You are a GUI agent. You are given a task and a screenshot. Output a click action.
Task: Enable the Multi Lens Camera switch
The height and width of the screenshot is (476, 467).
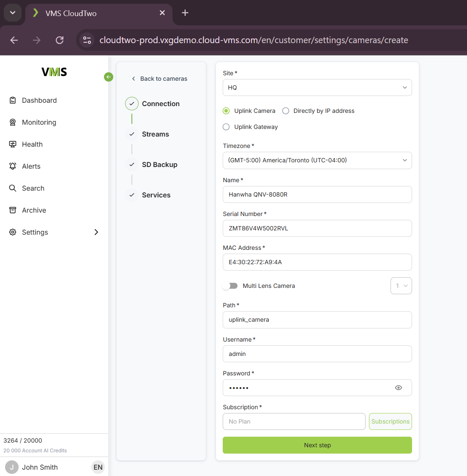tap(230, 286)
